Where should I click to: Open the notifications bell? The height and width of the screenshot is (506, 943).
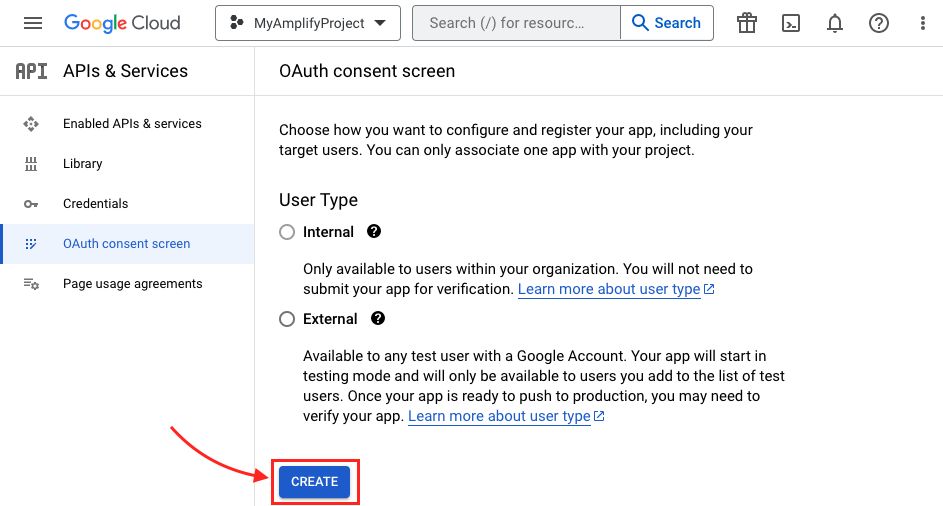tap(835, 23)
